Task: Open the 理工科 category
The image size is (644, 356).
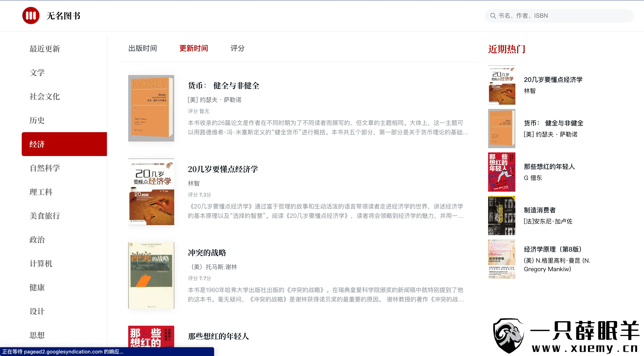Action: (x=41, y=192)
